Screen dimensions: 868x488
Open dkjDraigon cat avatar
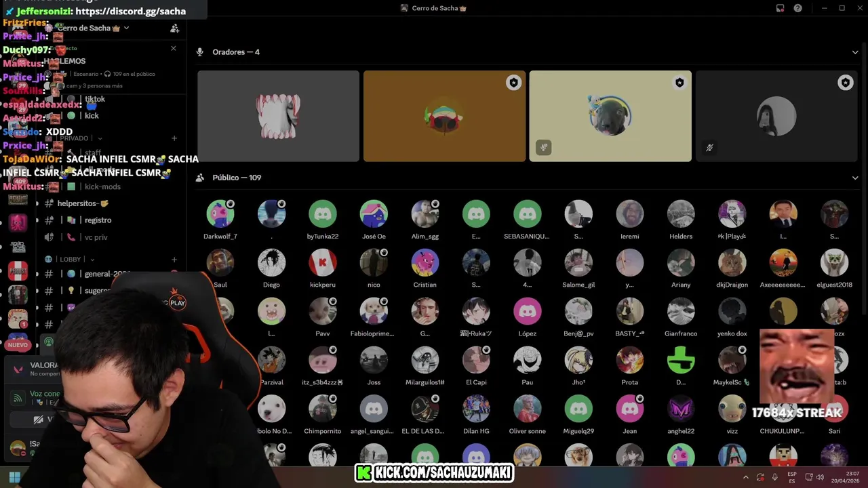coord(732,262)
